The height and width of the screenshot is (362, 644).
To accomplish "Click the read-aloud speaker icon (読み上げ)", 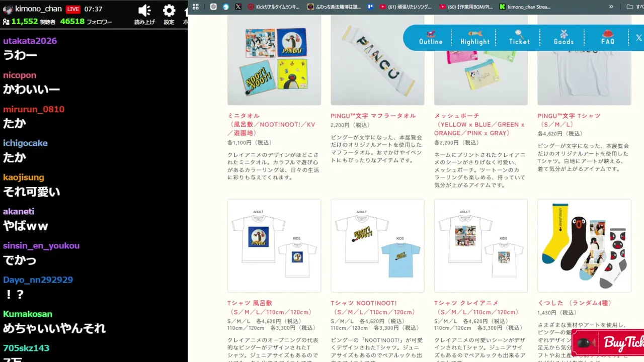I will 144,11.
